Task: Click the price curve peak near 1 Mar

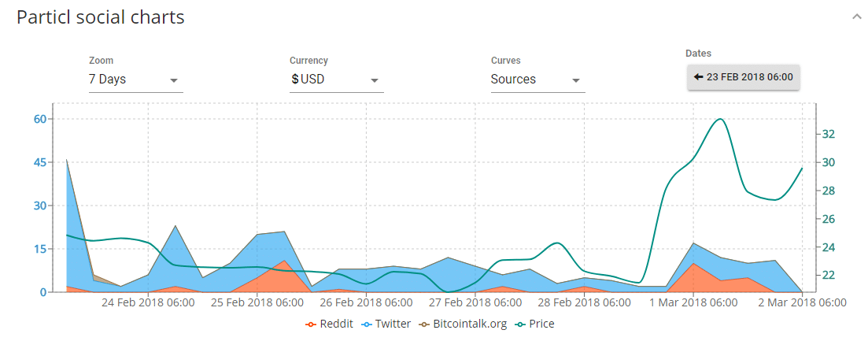Action: [719, 119]
